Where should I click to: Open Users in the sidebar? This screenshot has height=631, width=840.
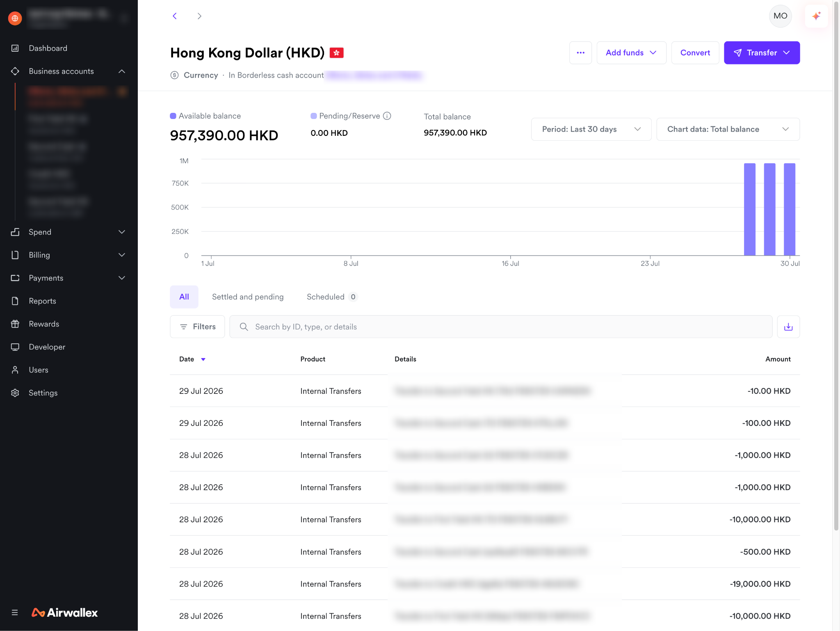click(x=39, y=370)
